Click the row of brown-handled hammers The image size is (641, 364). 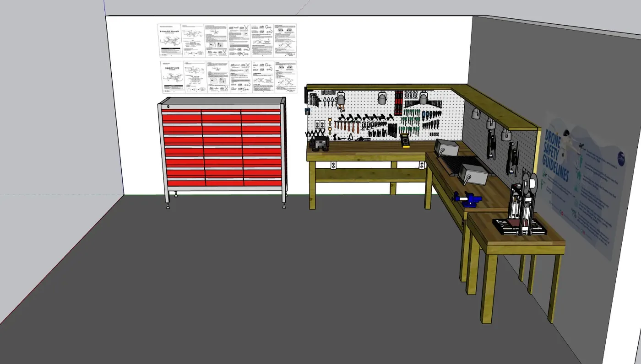click(x=347, y=127)
